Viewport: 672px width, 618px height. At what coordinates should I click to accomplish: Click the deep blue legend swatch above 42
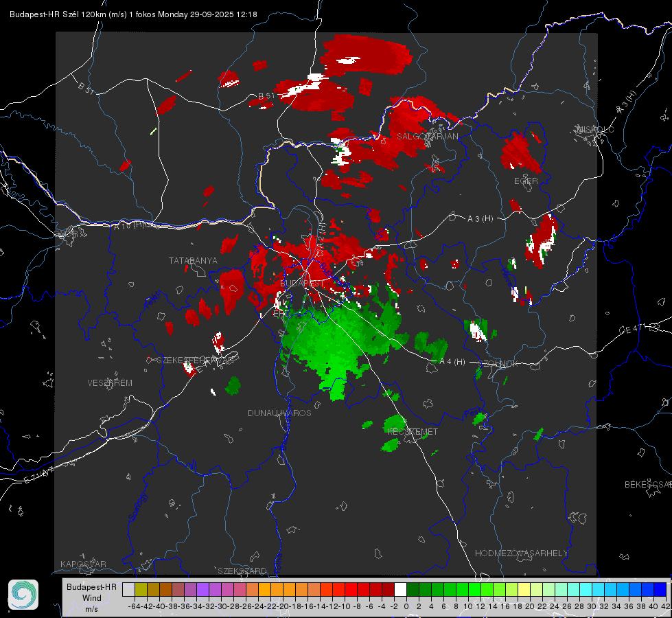tap(660, 589)
